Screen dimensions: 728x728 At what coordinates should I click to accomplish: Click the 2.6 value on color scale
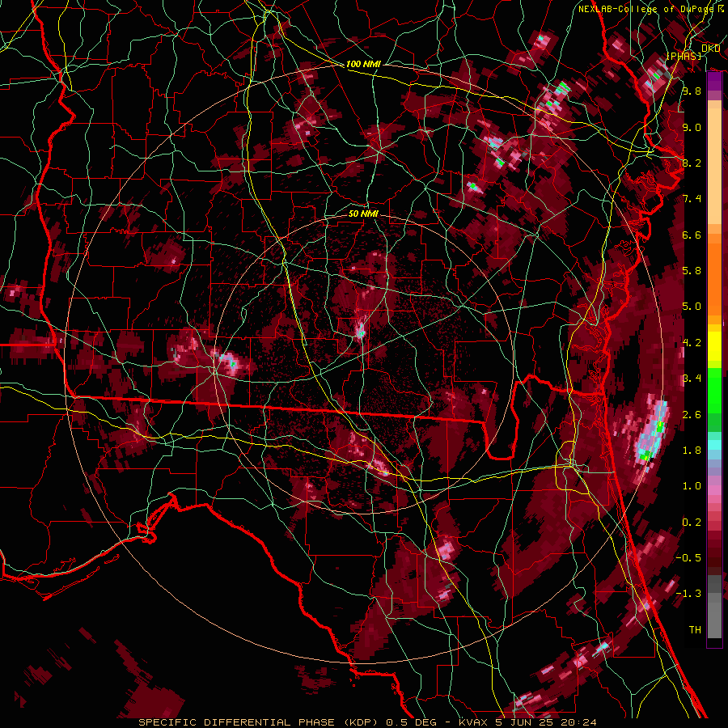click(692, 415)
